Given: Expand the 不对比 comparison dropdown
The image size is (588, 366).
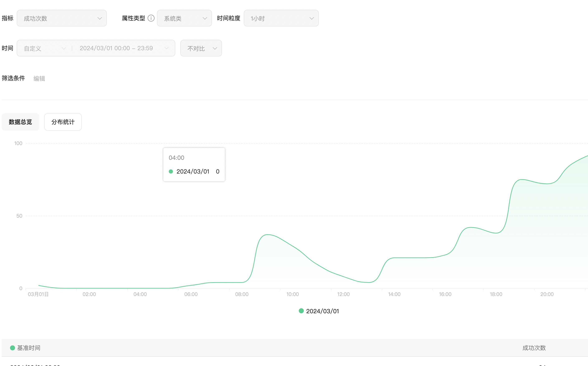Looking at the screenshot, I should click(201, 48).
